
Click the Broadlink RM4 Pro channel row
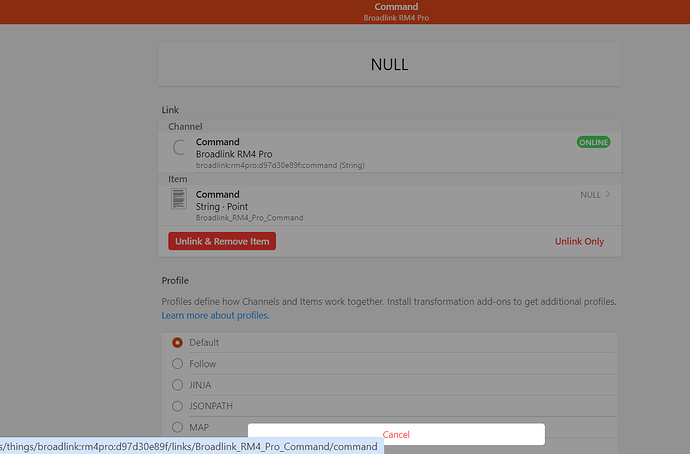[389, 152]
